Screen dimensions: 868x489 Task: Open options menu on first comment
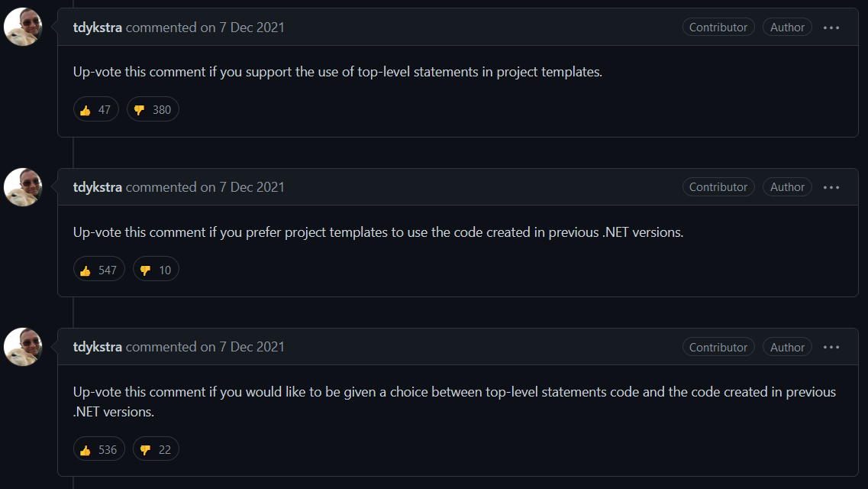click(831, 28)
